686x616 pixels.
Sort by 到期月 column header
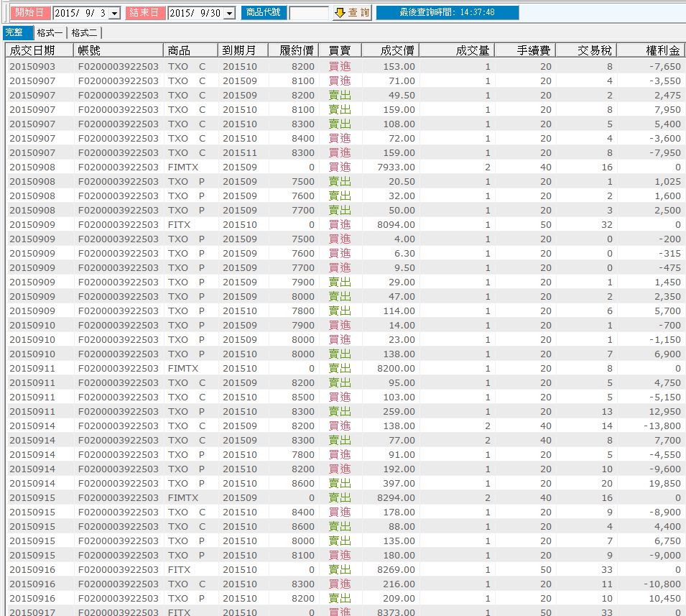coord(243,50)
